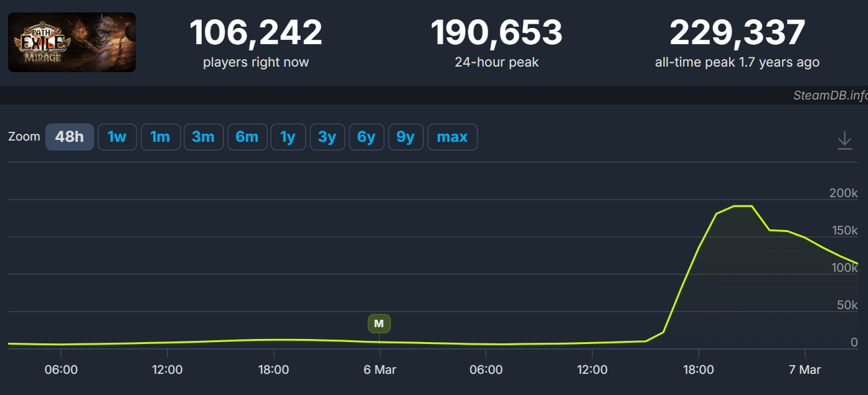Set zoom to 6y
Screen dimensions: 868x395
[x=367, y=137]
